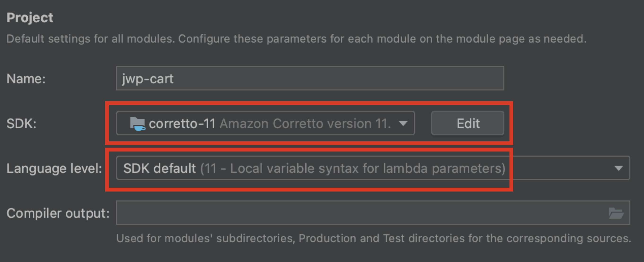Focus the Compiler output path field

pos(360,213)
